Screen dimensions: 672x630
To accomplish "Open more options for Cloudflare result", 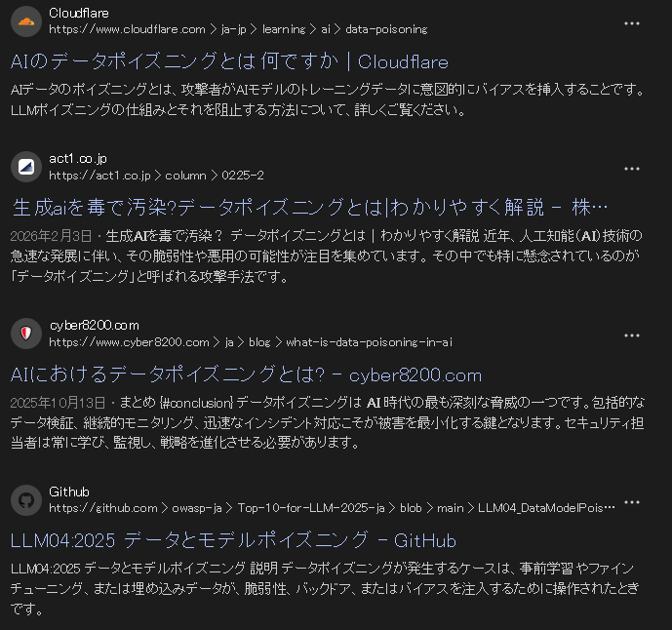I will pos(632,23).
